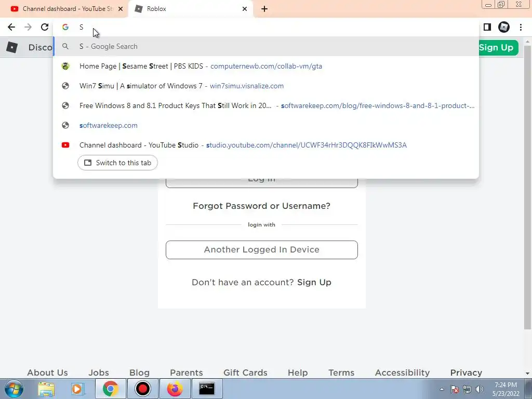Click 'Forgot Password or Username?' link
Image resolution: width=532 pixels, height=399 pixels.
pos(262,206)
